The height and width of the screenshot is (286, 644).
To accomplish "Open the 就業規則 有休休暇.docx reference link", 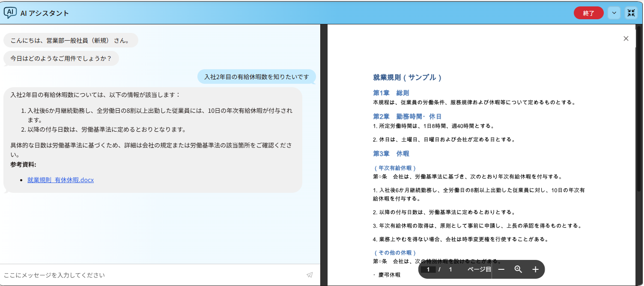I will tap(60, 180).
